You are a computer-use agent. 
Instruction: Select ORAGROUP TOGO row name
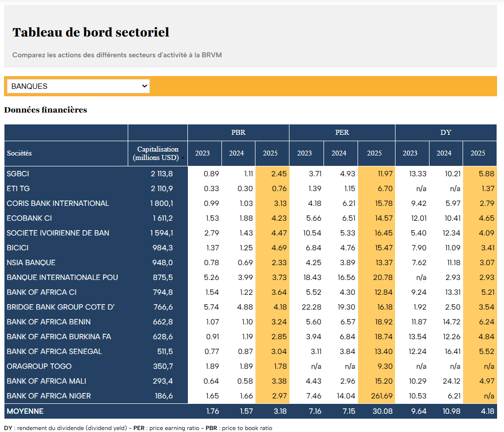(39, 366)
